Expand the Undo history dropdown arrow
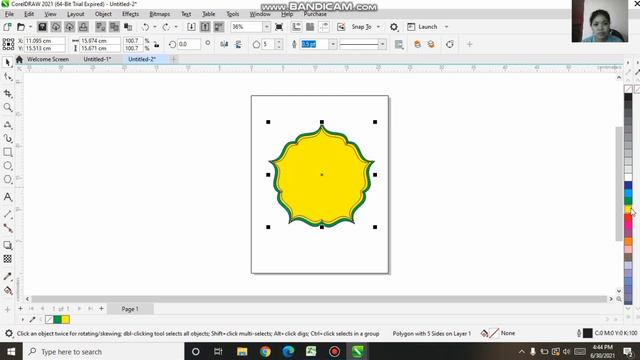 pos(155,27)
